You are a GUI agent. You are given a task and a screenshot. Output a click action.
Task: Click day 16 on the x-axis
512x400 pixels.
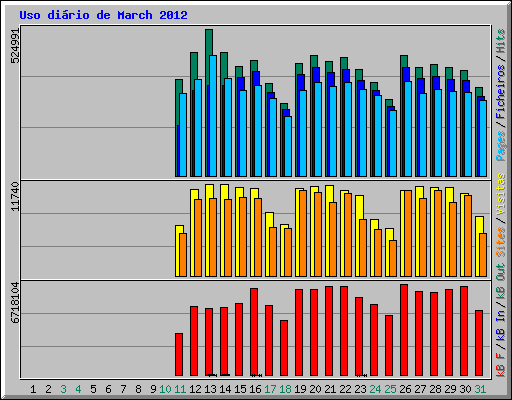(255, 389)
